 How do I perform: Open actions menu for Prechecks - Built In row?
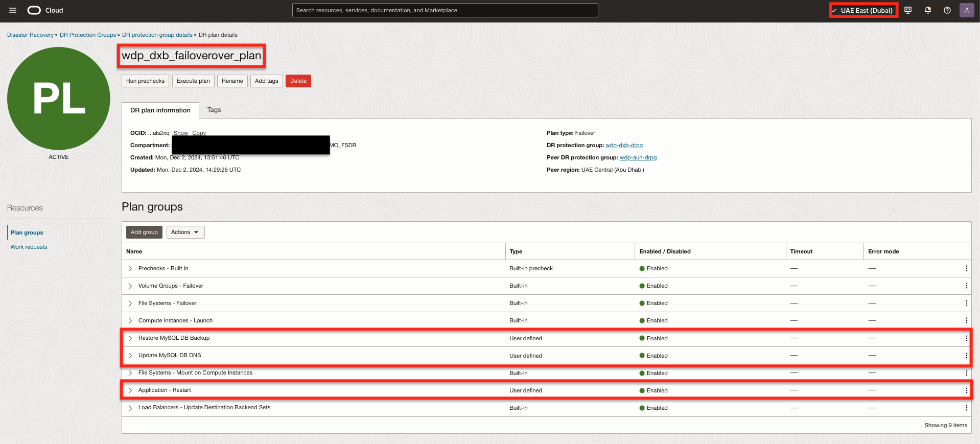pos(966,268)
